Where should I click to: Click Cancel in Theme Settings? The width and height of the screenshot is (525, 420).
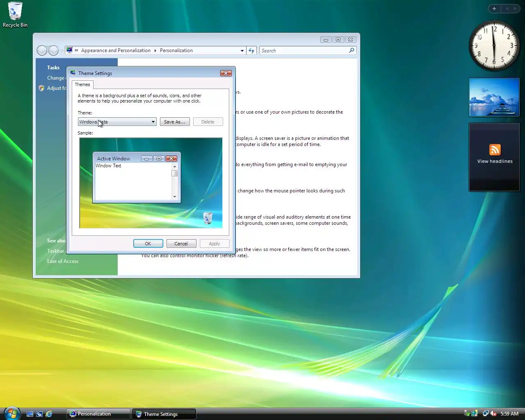(x=181, y=244)
